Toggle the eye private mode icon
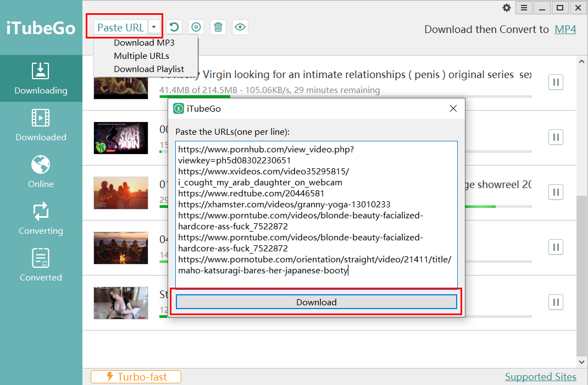 pos(240,27)
